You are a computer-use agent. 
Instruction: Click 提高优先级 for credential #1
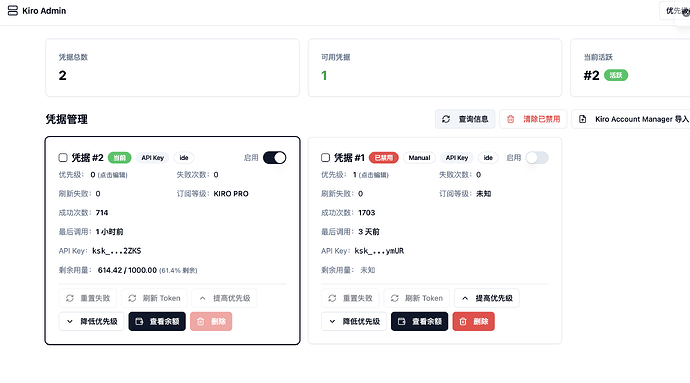pos(487,298)
